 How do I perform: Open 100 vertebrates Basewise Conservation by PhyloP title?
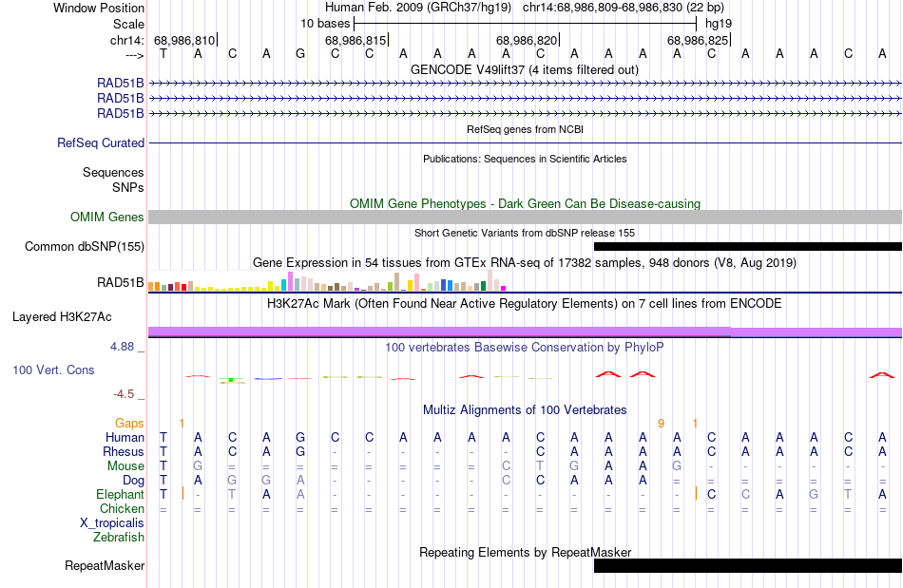tap(525, 348)
